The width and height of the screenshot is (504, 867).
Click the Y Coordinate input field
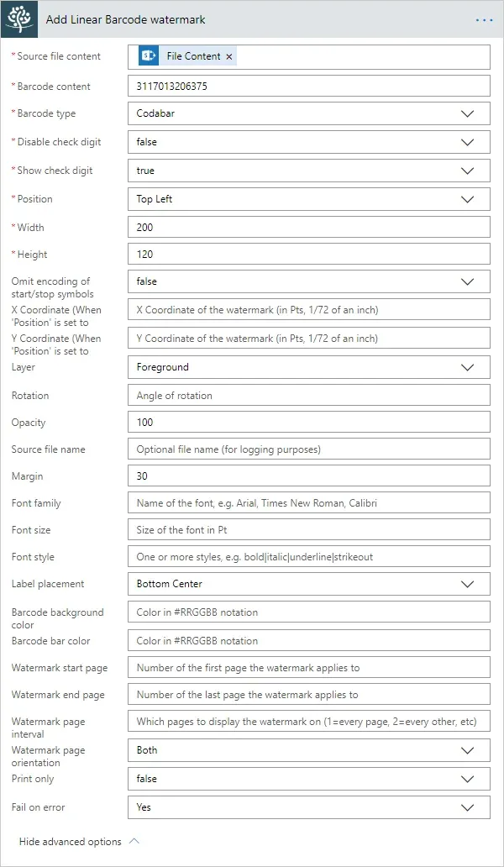click(x=309, y=339)
